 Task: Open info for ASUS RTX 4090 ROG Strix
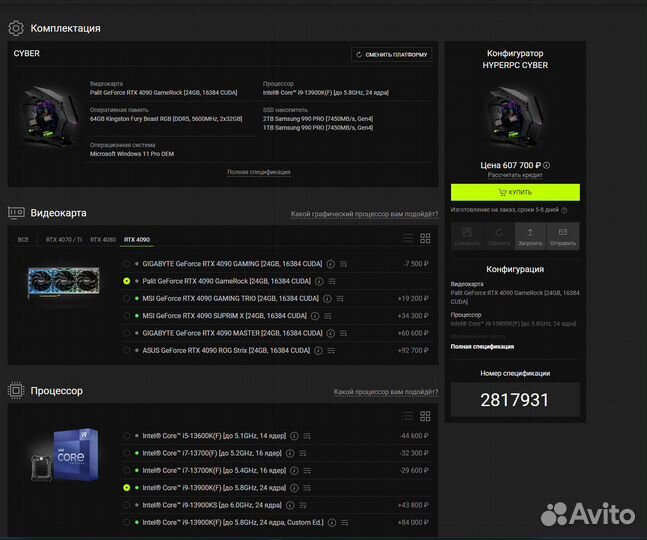click(x=318, y=351)
